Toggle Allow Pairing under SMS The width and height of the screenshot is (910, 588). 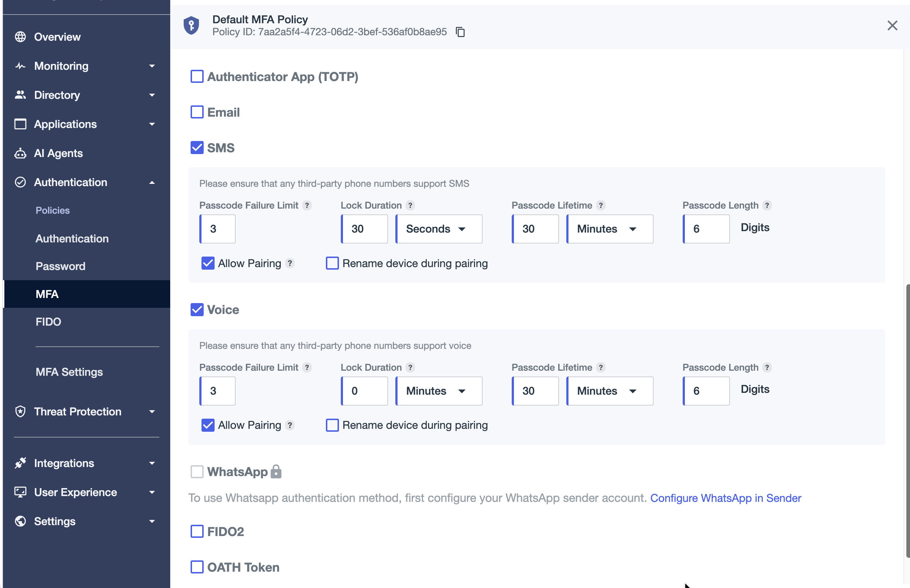(208, 263)
